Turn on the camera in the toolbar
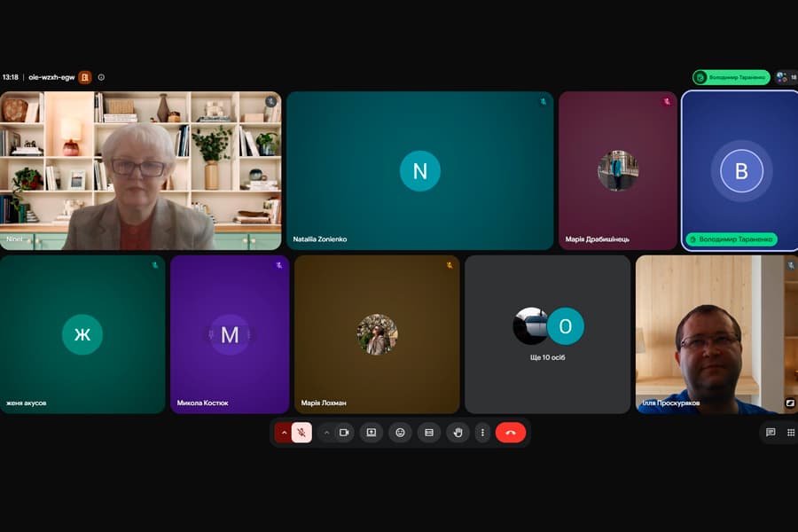Image resolution: width=798 pixels, height=532 pixels. 344,433
